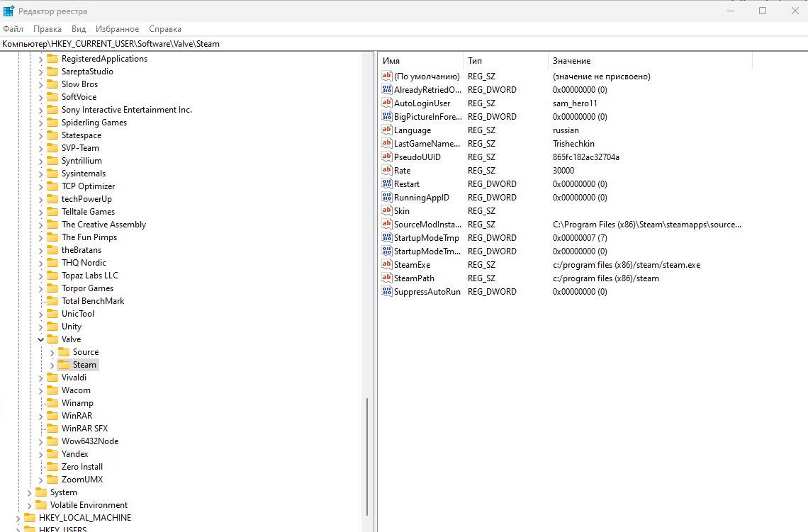
Task: Click the string icon beside PseudoUUID
Action: [x=386, y=157]
